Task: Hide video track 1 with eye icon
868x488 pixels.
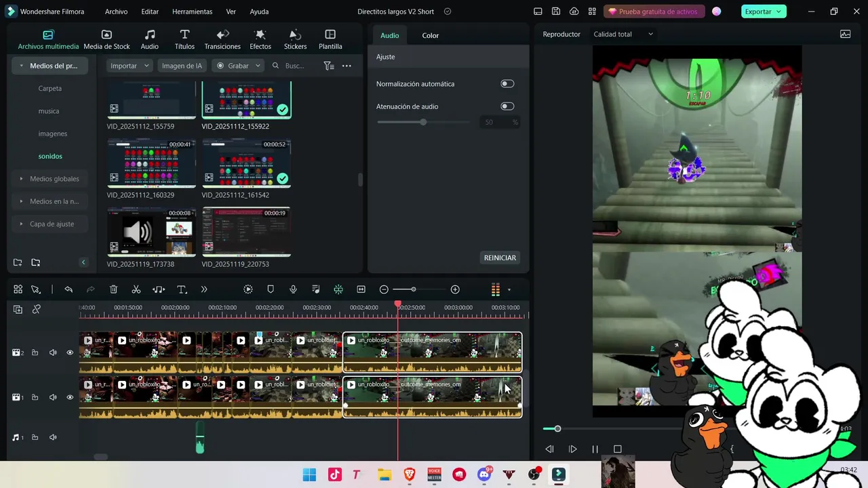Action: [70, 397]
